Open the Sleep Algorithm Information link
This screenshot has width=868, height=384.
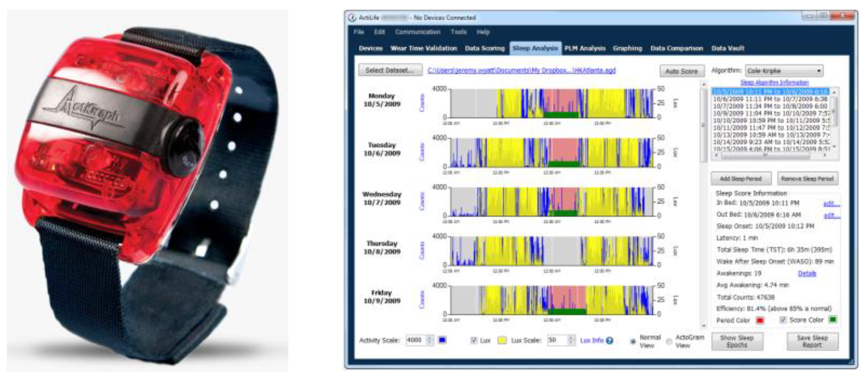774,83
